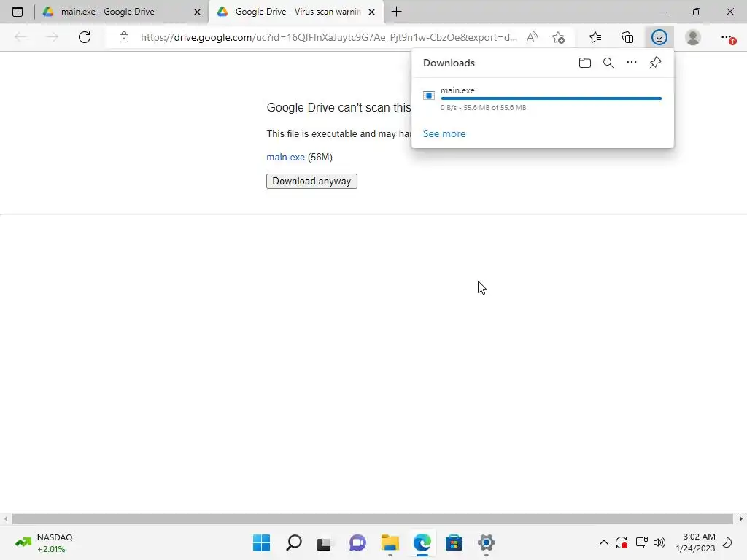Restore down the browser window
The width and height of the screenshot is (747, 560).
pyautogui.click(x=697, y=12)
